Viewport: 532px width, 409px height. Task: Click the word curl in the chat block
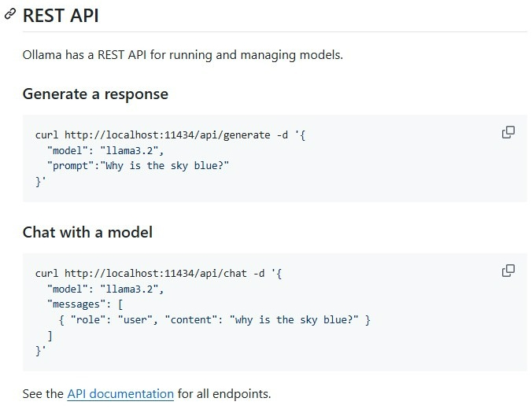(47, 274)
